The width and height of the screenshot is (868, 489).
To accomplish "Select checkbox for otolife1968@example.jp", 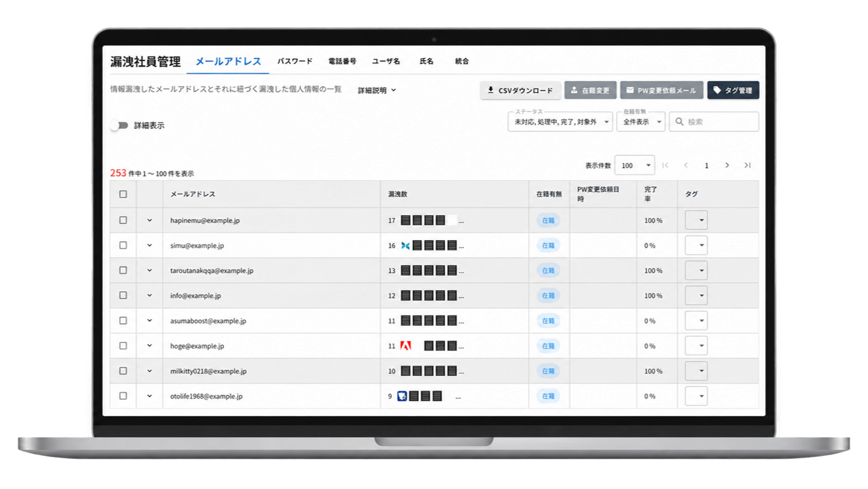I will point(123,396).
